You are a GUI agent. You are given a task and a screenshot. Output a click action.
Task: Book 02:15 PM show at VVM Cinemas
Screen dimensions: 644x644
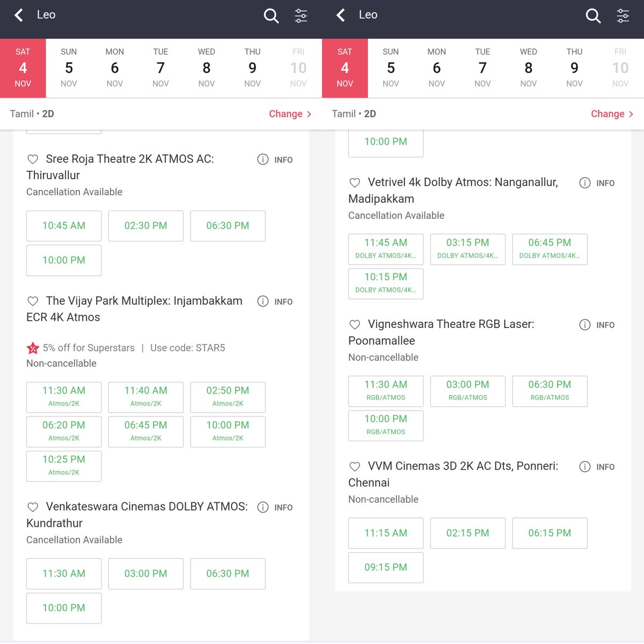[468, 533]
